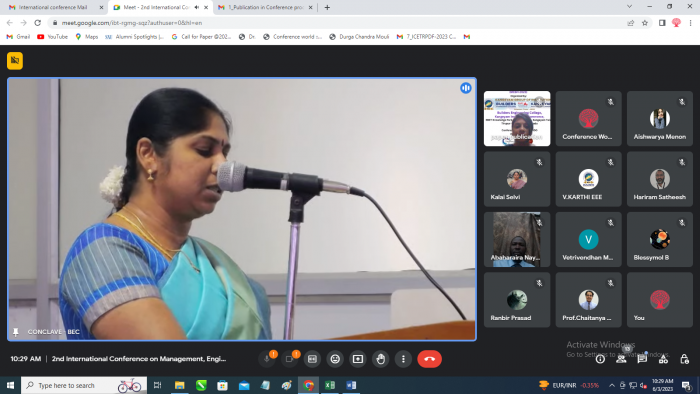The width and height of the screenshot is (700, 394).
Task: Expand the browser tab search chevron
Action: (629, 7)
